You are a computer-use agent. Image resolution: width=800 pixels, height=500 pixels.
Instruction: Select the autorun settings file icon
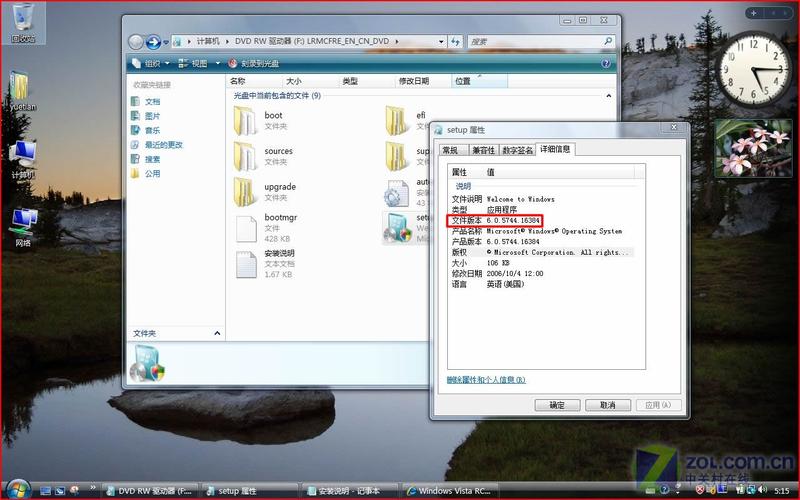pos(396,193)
